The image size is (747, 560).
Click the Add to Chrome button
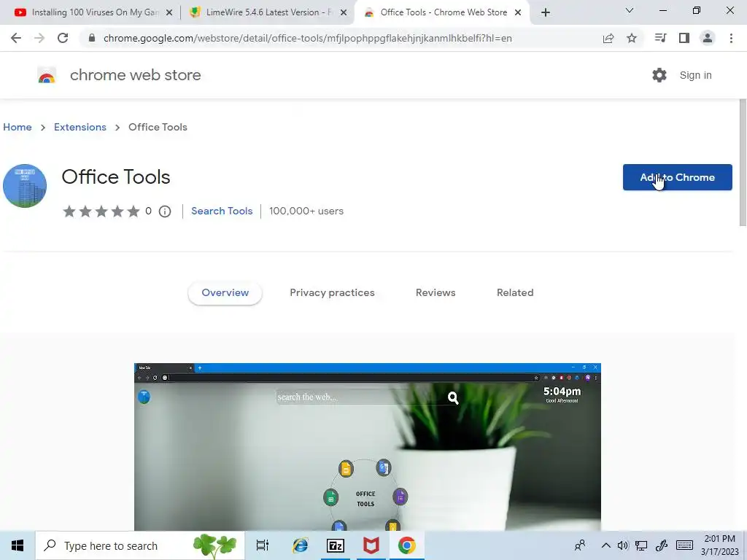coord(678,177)
